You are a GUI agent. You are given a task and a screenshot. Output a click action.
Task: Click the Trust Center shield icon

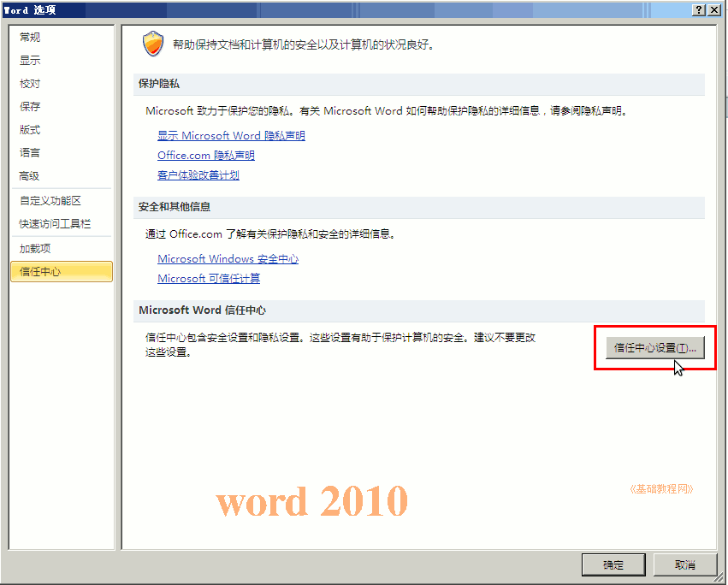(x=153, y=44)
